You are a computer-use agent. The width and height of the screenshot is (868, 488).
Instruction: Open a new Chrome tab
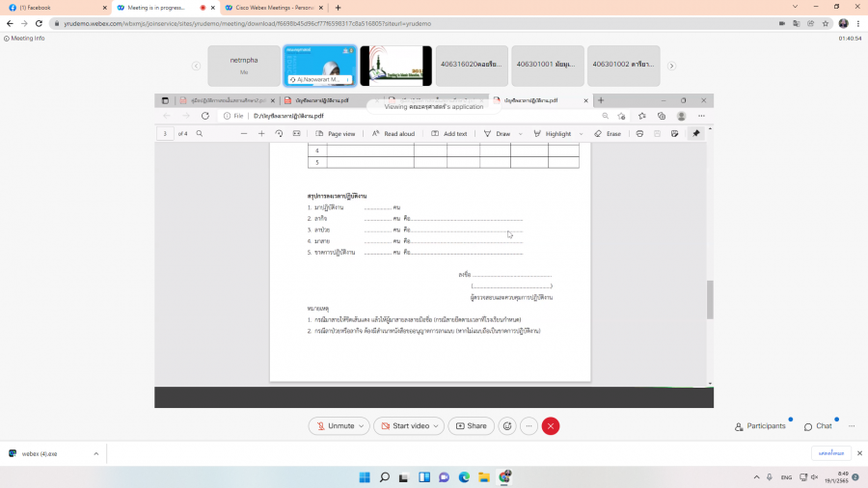coord(338,8)
